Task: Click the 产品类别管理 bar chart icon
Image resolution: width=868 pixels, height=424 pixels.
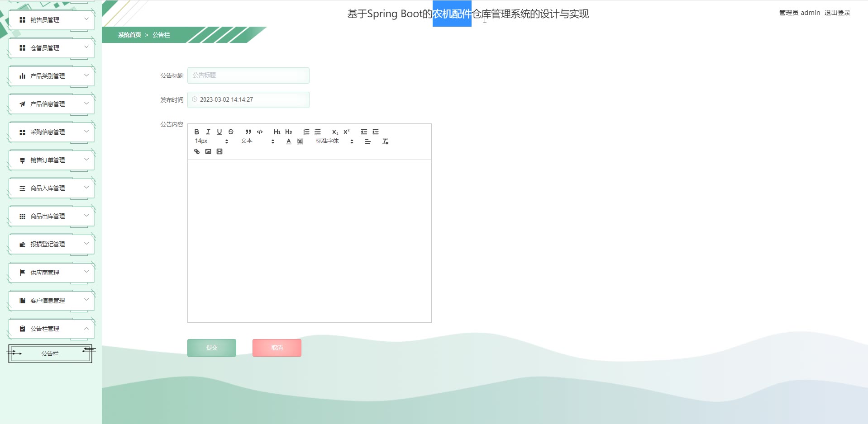Action: [x=22, y=76]
